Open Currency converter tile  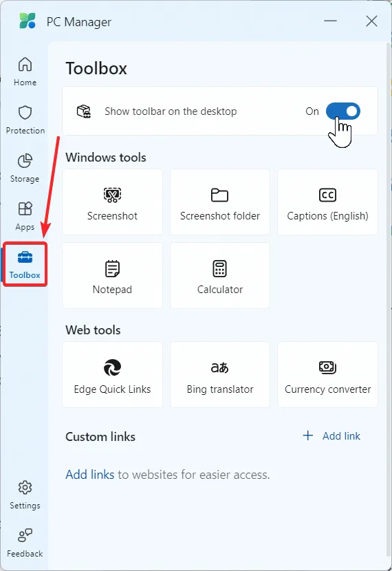327,375
